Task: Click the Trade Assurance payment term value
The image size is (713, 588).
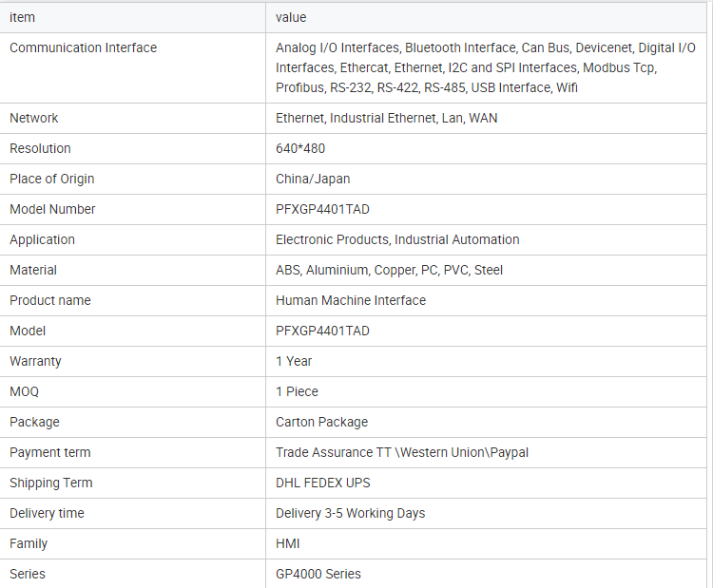Action: tap(402, 452)
